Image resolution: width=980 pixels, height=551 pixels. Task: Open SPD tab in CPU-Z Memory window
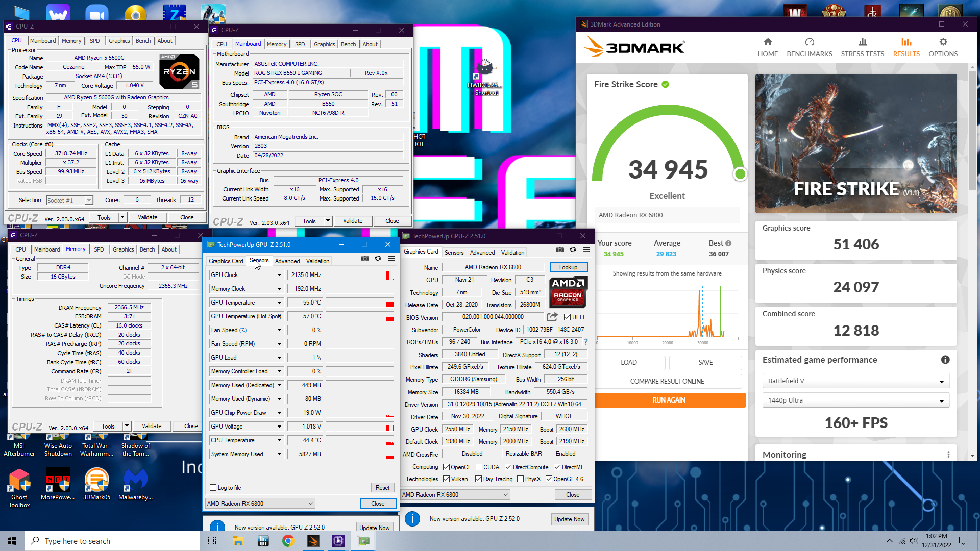[x=99, y=249]
